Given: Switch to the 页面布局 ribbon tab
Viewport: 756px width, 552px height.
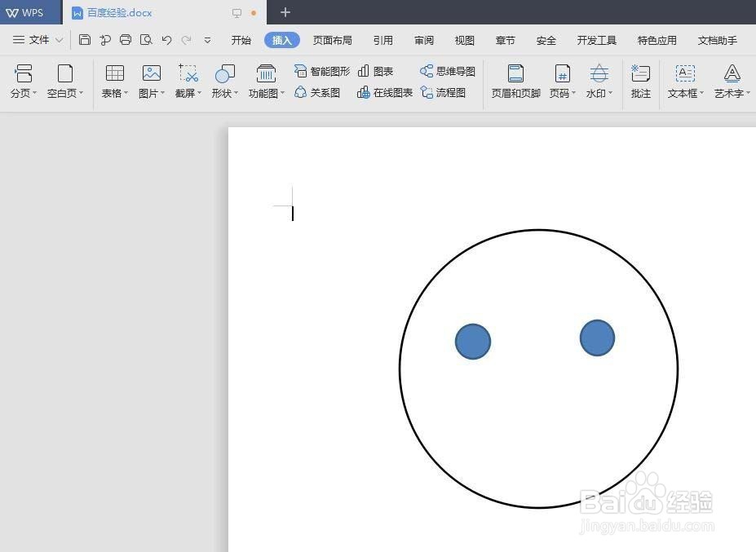Looking at the screenshot, I should [332, 39].
